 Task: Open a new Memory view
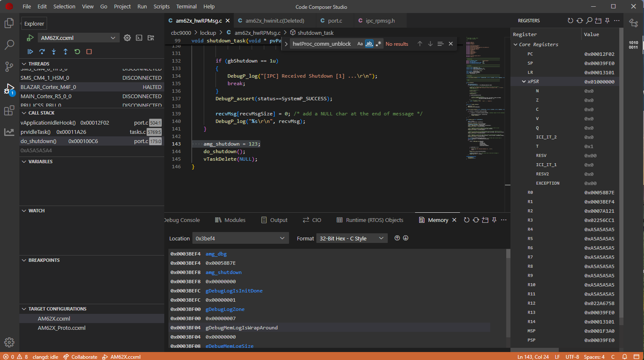click(x=485, y=220)
